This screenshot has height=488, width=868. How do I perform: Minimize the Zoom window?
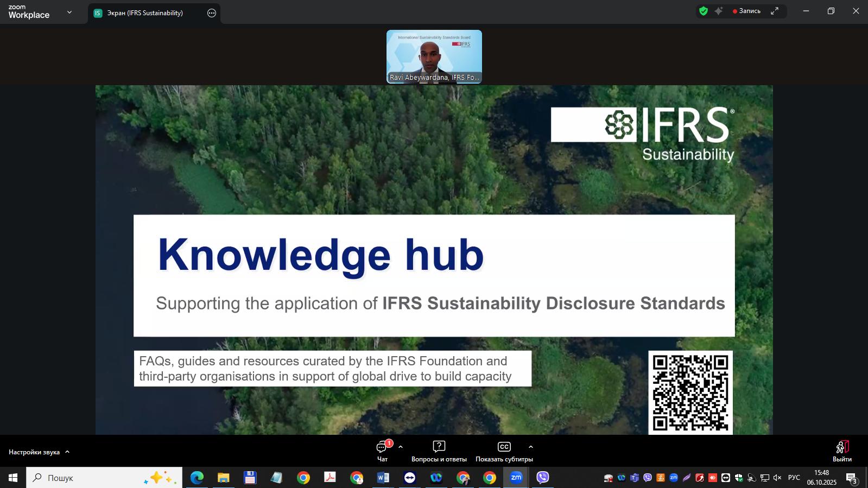point(806,11)
